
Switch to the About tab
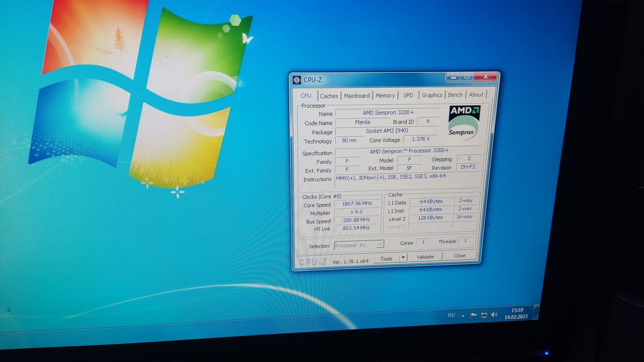pyautogui.click(x=476, y=94)
